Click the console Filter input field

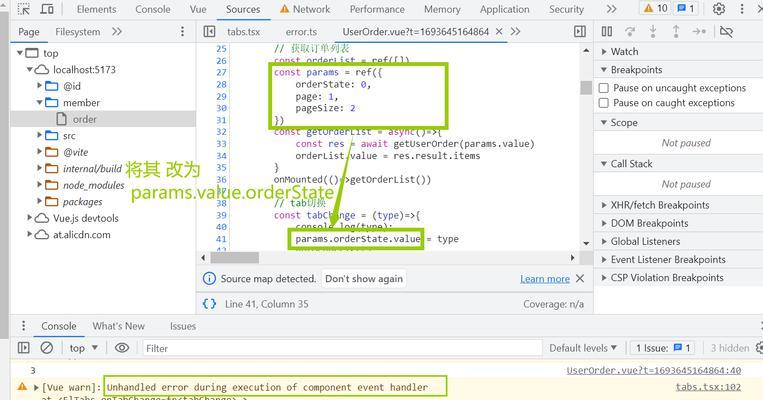click(342, 348)
